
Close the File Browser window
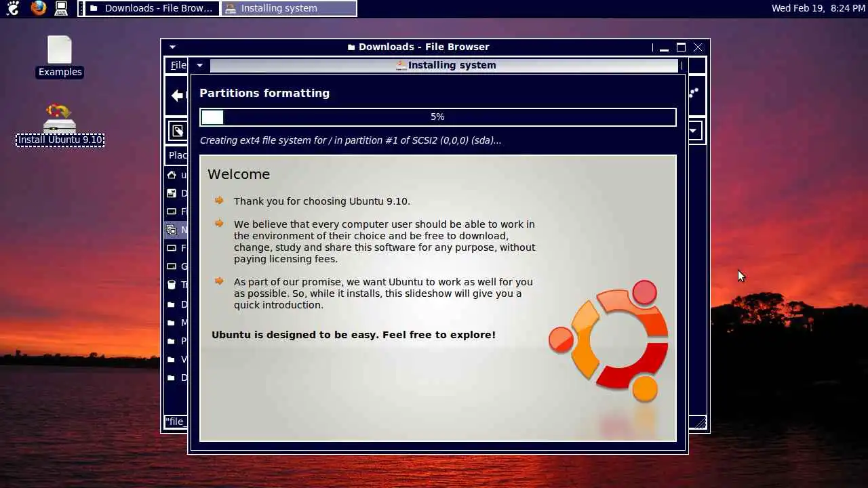click(698, 47)
